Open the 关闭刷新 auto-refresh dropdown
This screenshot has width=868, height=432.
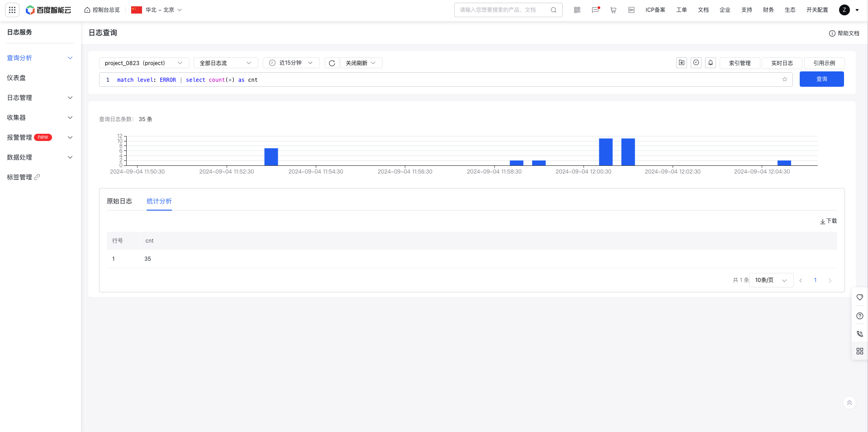tap(361, 63)
